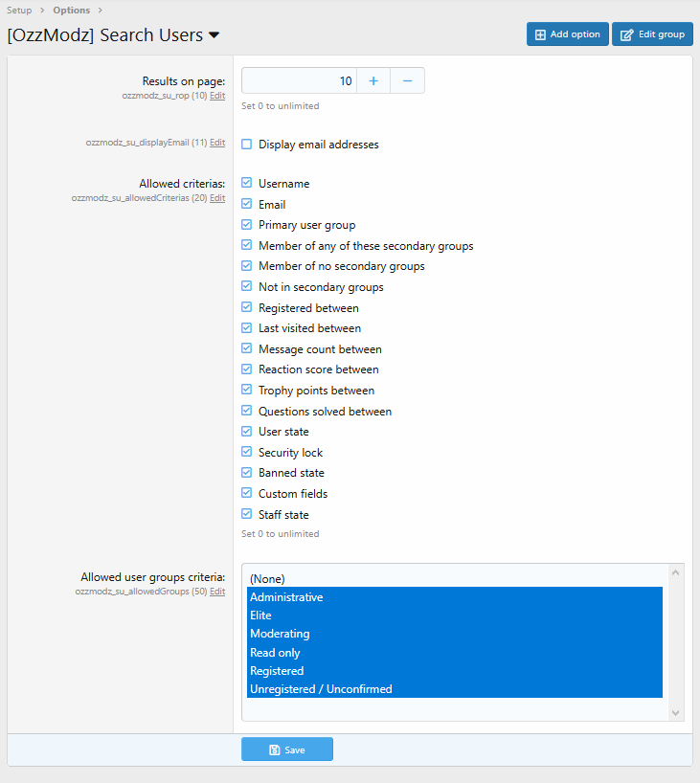This screenshot has width=700, height=783.
Task: Disable Last visited between criteria
Action: coord(246,327)
